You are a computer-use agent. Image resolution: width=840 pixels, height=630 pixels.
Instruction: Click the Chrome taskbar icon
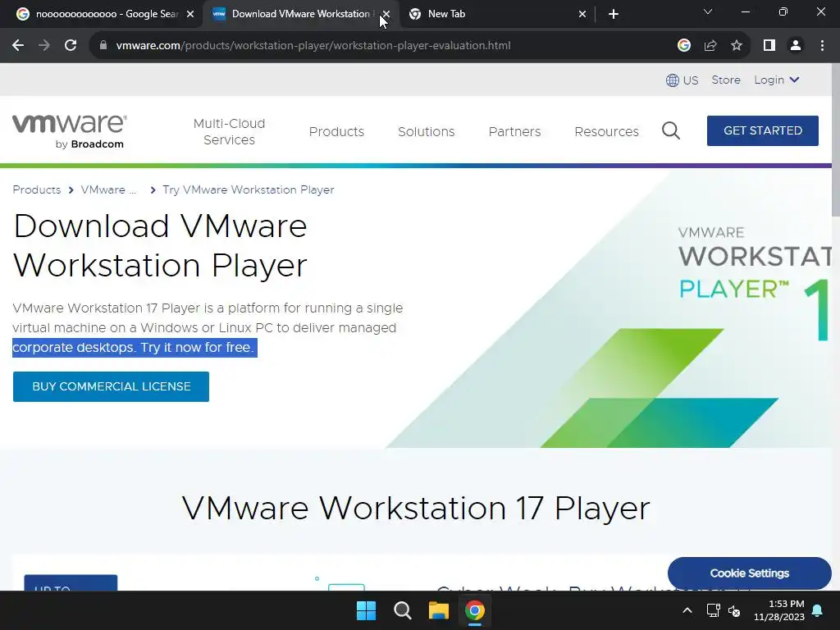point(475,610)
